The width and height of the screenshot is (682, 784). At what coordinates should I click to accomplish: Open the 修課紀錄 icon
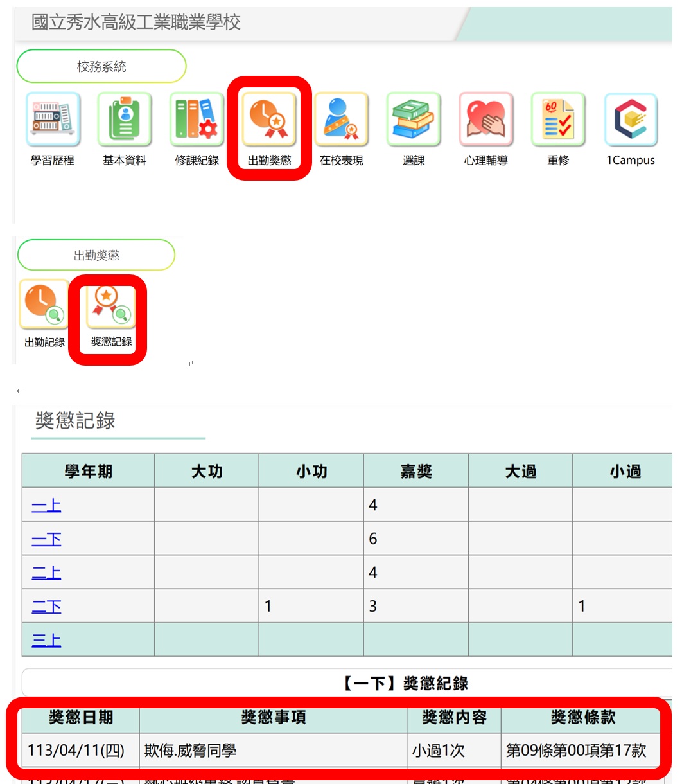(197, 120)
